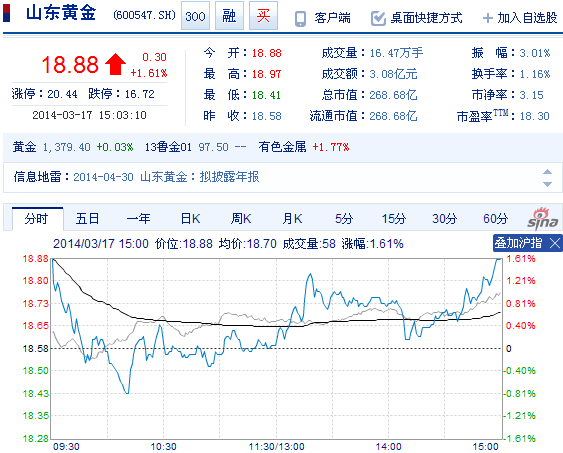Click the 09:30 time axis label
The image size is (563, 453).
pos(66,447)
